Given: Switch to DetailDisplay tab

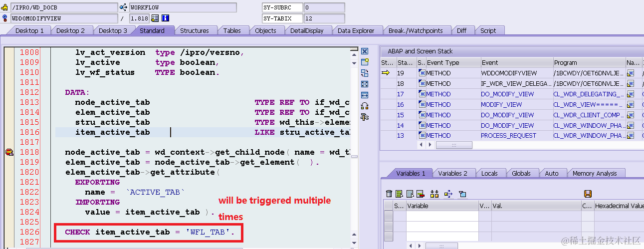Looking at the screenshot, I should pyautogui.click(x=307, y=30).
